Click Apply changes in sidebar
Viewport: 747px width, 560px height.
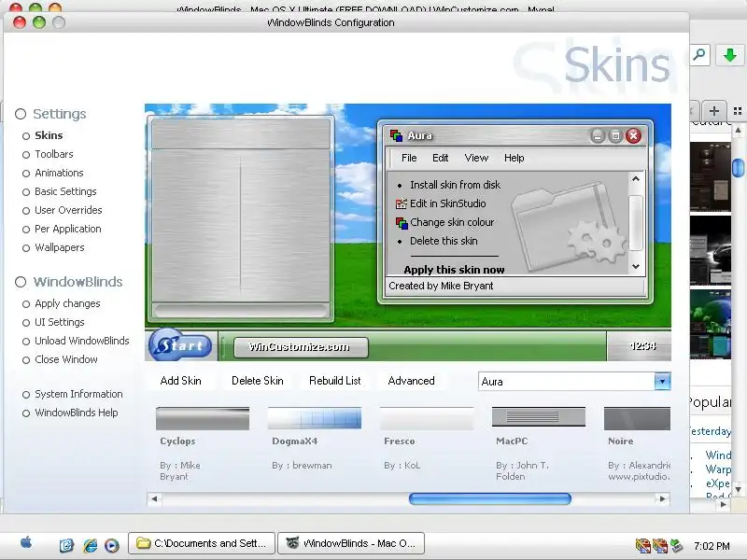(x=67, y=304)
